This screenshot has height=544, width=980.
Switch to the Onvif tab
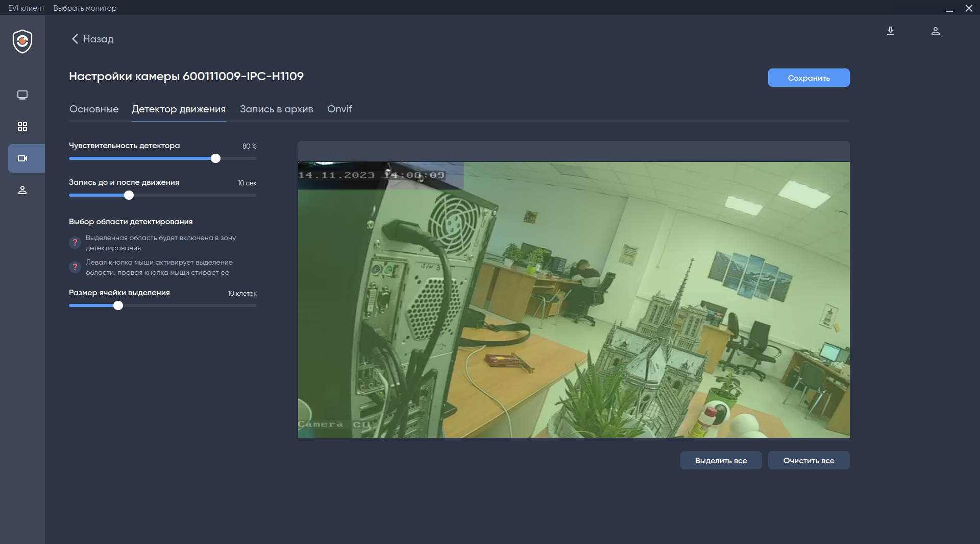pos(339,109)
